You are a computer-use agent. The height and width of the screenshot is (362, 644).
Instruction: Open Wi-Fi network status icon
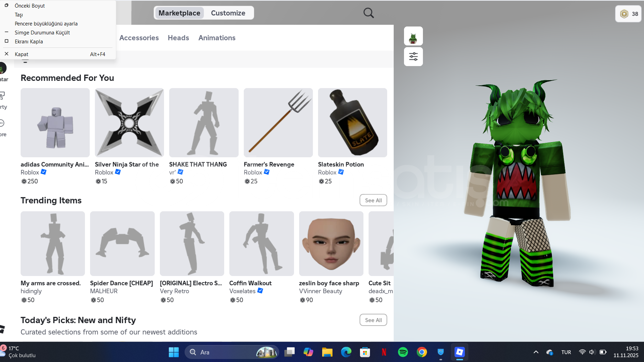click(x=582, y=352)
